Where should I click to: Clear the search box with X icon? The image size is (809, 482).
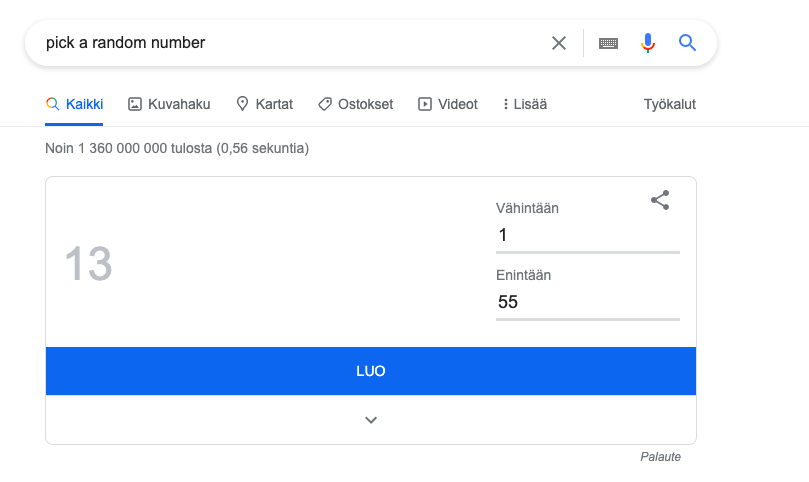[559, 43]
